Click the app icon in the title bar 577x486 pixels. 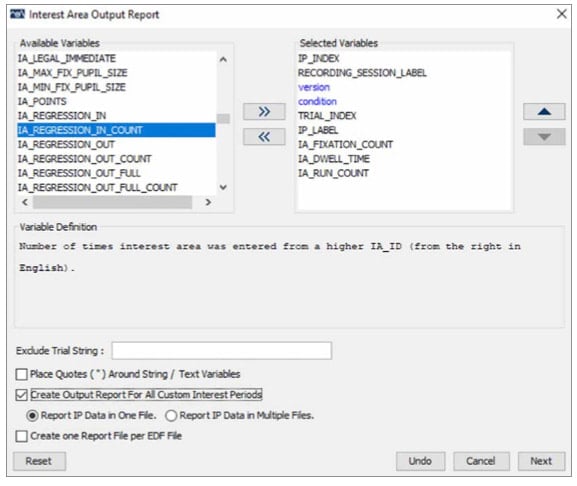tap(17, 14)
